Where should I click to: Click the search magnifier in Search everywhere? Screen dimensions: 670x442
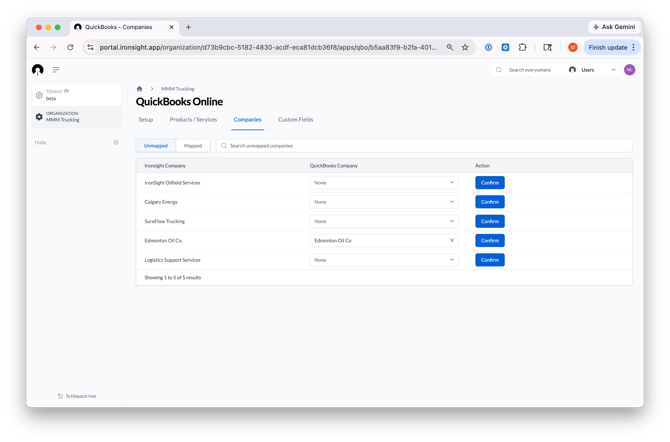[499, 70]
